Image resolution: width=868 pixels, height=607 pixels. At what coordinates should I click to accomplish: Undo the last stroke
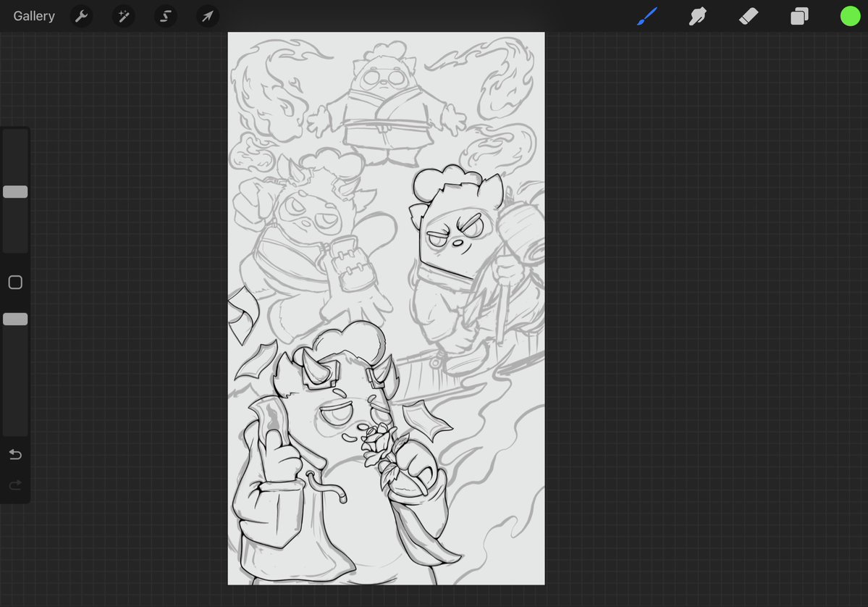pos(15,455)
